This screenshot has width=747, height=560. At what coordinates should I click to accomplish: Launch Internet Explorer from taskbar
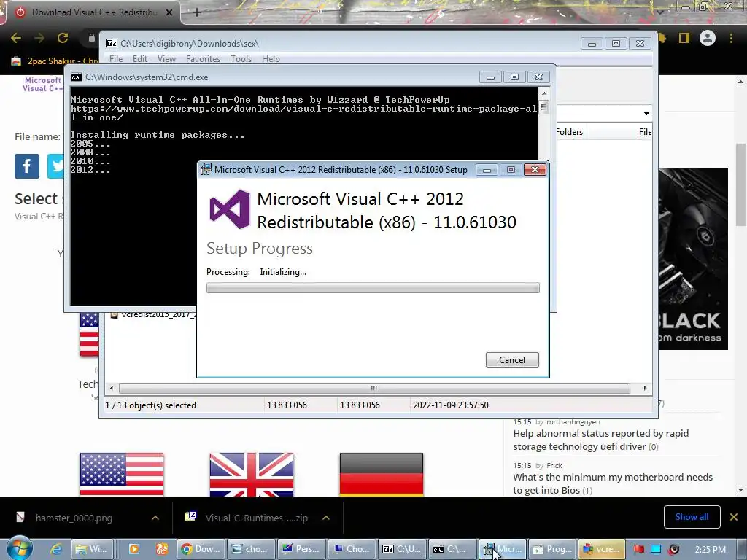(56, 549)
